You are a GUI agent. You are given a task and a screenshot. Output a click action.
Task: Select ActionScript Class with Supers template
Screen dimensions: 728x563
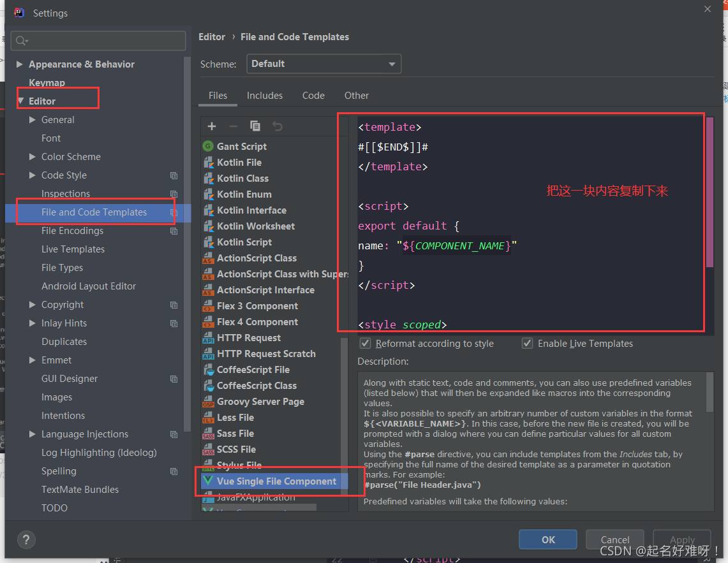[x=275, y=274]
